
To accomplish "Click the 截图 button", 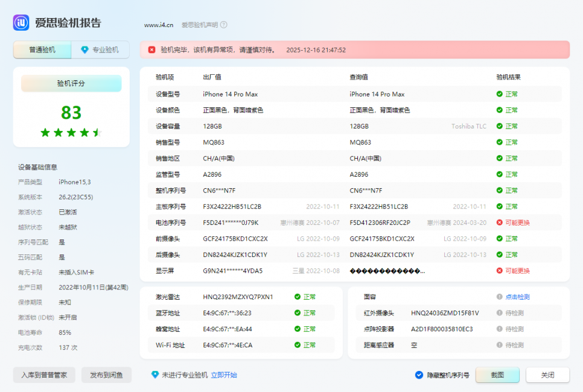I will pos(497,375).
